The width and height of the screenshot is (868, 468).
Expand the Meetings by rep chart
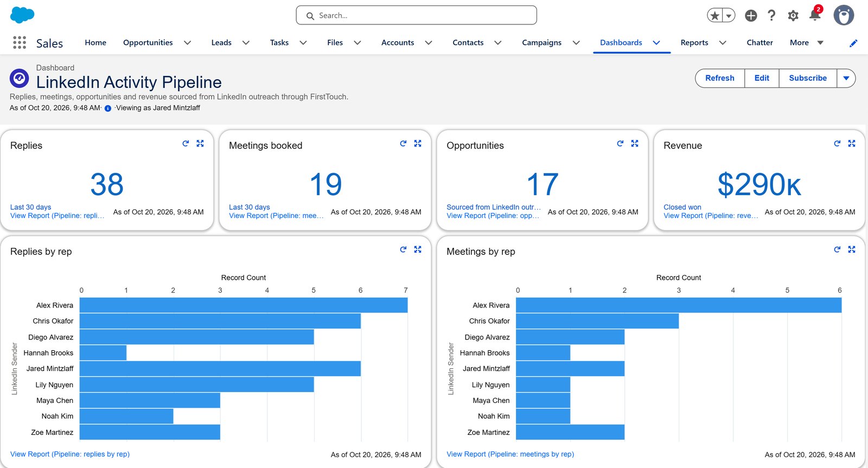coord(852,249)
